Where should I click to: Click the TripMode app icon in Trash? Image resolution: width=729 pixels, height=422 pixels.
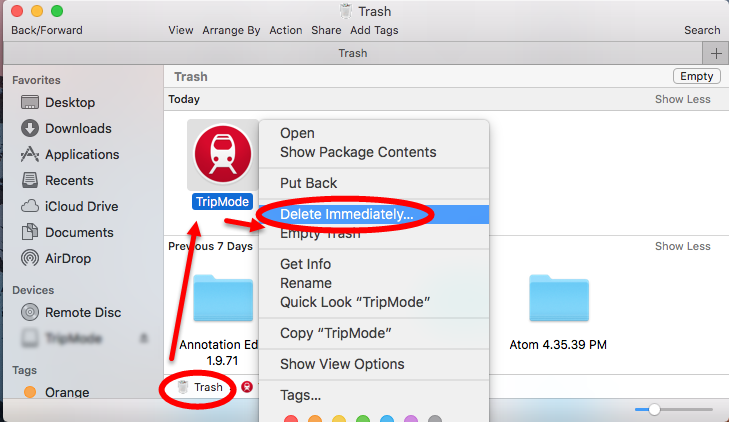pyautogui.click(x=223, y=154)
